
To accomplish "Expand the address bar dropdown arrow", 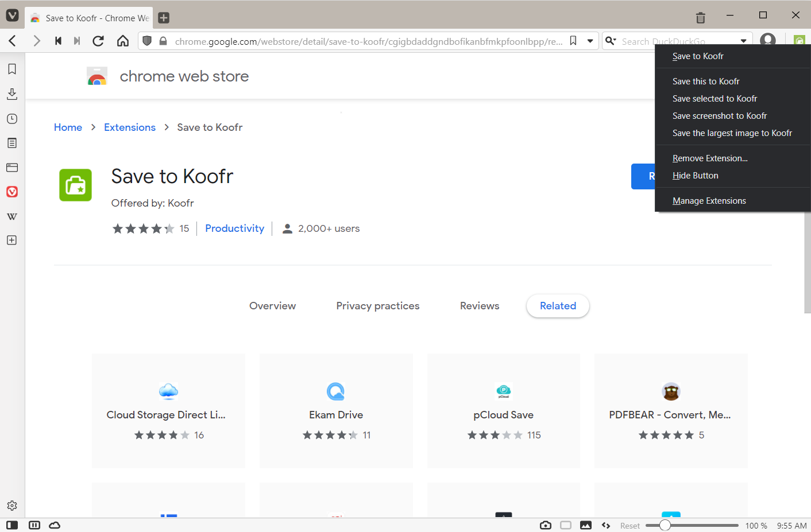I will coord(590,41).
